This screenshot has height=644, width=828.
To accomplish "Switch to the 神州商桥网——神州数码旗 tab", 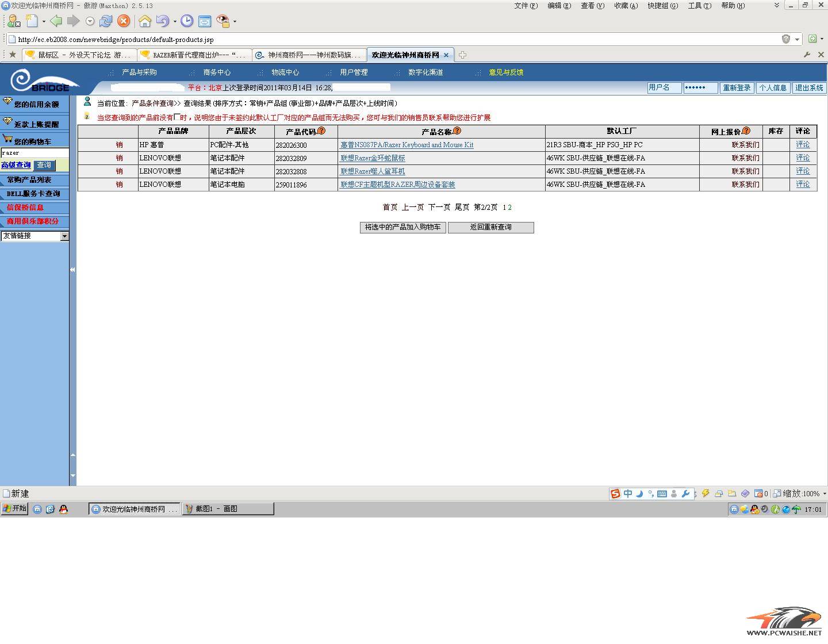I will pyautogui.click(x=309, y=55).
